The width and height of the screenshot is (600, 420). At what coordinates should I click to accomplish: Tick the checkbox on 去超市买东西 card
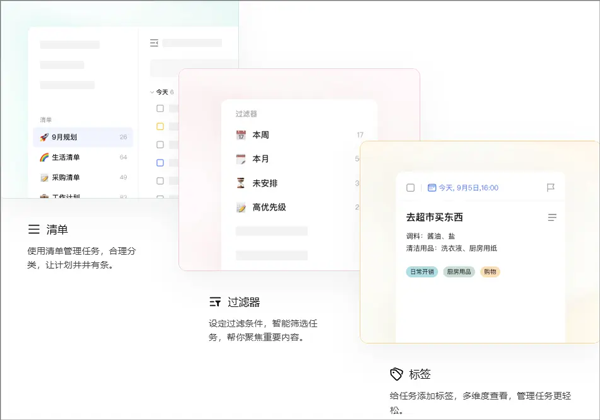point(410,187)
